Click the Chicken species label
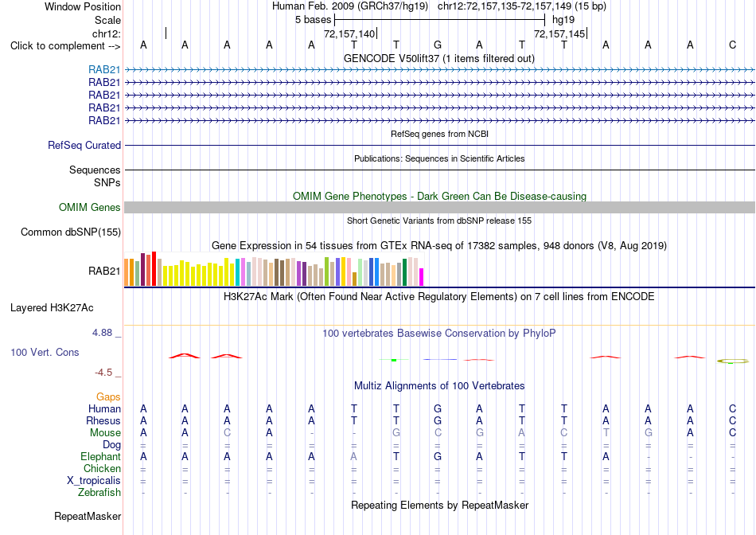This screenshot has height=535, width=756. click(x=102, y=468)
